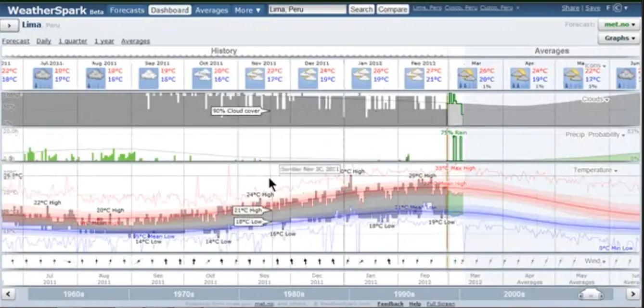
Task: Select the 1 quarter view link
Action: point(73,41)
